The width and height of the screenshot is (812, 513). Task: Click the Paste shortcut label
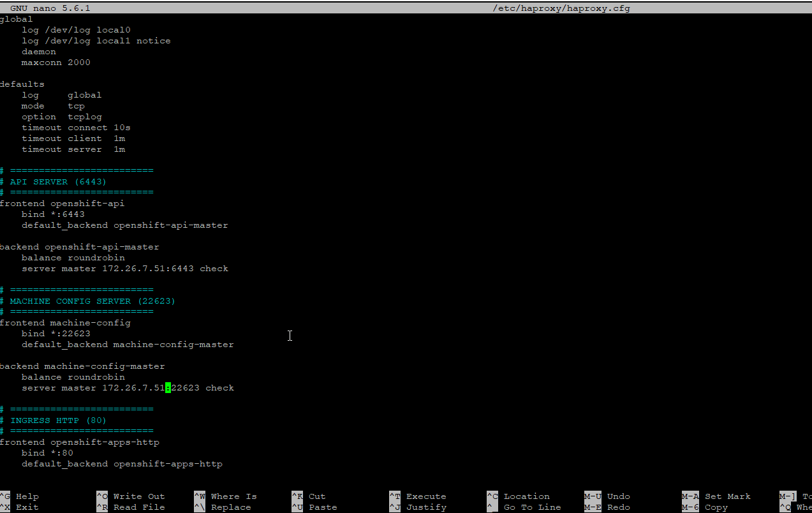pyautogui.click(x=322, y=507)
